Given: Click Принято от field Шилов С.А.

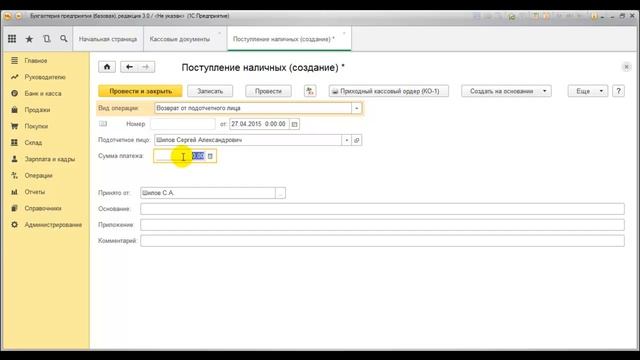Looking at the screenshot, I should [208, 193].
